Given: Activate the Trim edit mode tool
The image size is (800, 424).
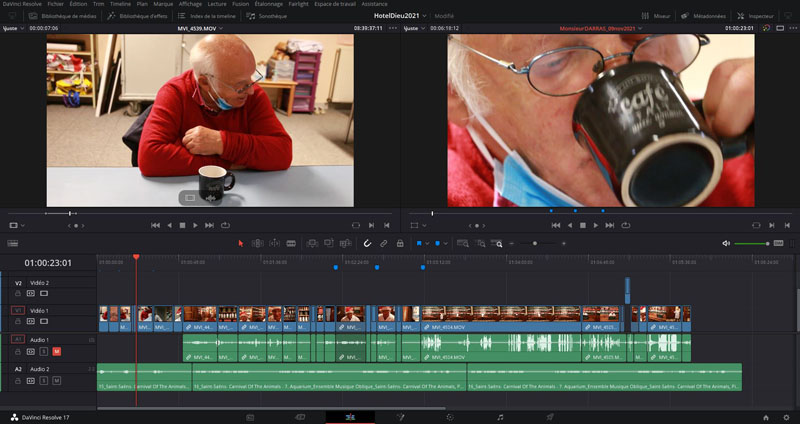Looking at the screenshot, I should pos(258,243).
